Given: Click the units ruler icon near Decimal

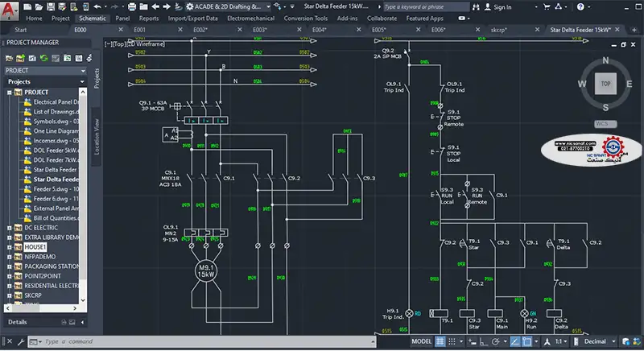Looking at the screenshot, I should click(x=576, y=341).
